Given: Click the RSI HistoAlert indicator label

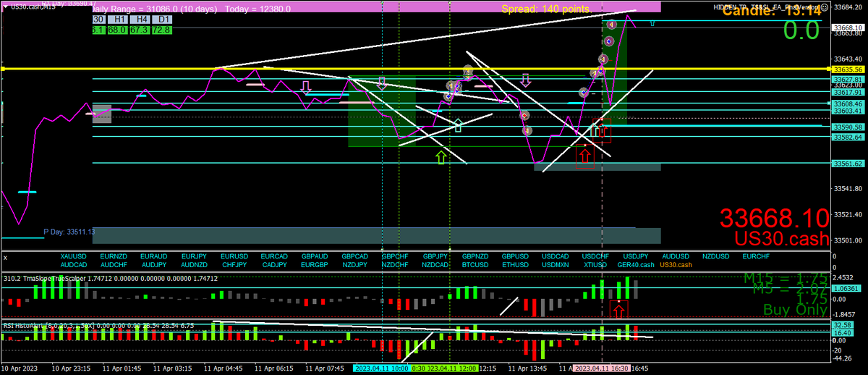Looking at the screenshot, I should click(x=99, y=326).
